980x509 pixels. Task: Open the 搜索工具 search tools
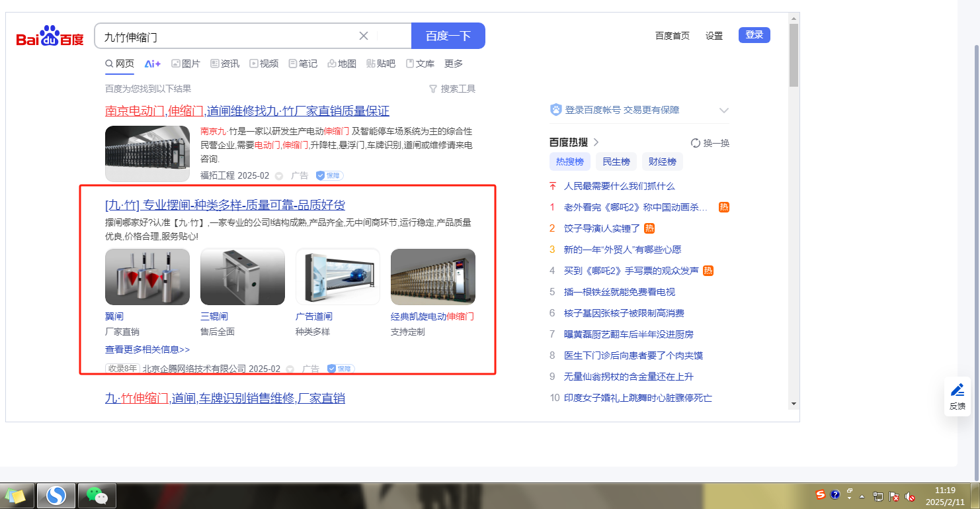coord(452,89)
